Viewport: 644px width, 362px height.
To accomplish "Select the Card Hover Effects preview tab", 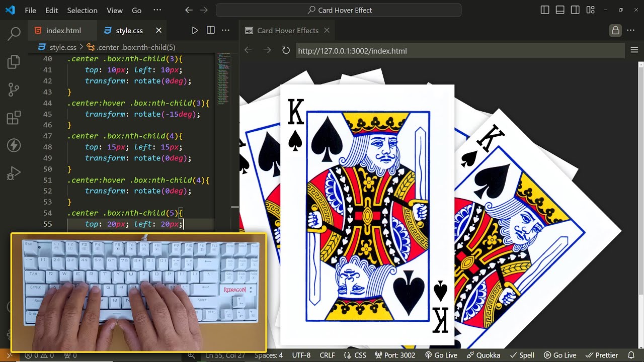I will 287,31.
